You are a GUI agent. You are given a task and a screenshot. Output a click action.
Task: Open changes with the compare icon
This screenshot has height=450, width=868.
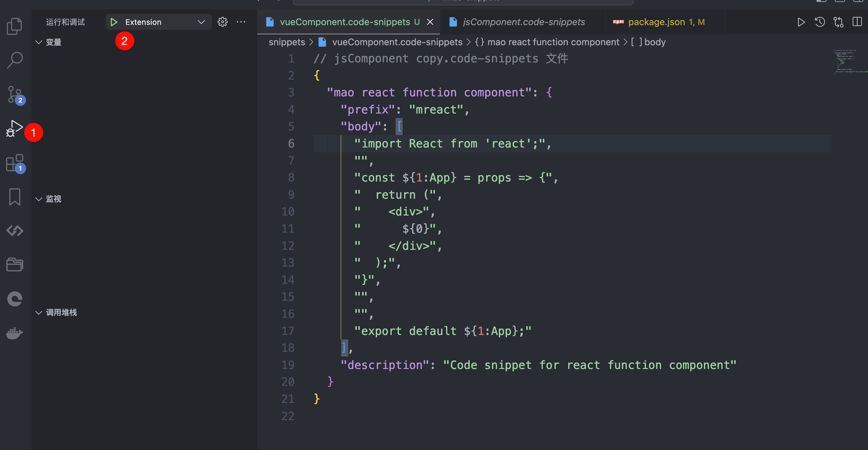tap(838, 22)
